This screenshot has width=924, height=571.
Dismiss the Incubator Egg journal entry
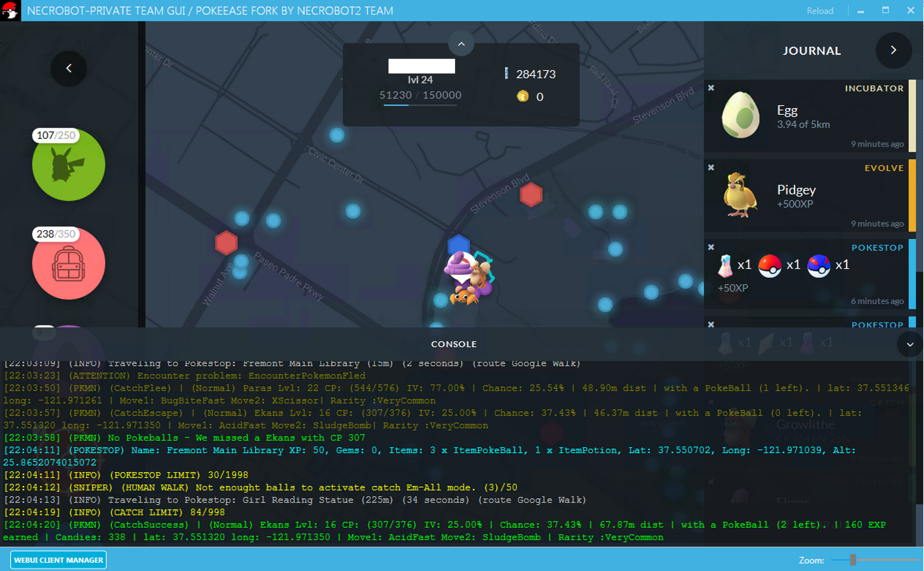click(x=711, y=88)
